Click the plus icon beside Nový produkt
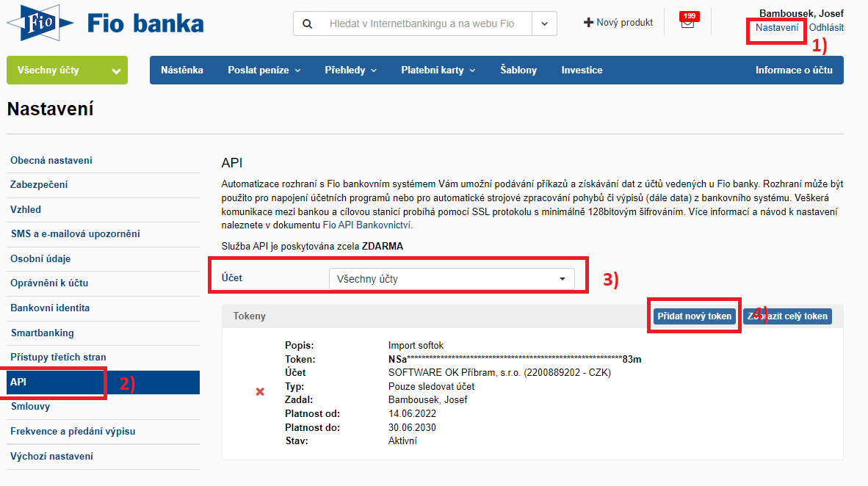Image resolution: width=868 pixels, height=486 pixels. pos(588,23)
